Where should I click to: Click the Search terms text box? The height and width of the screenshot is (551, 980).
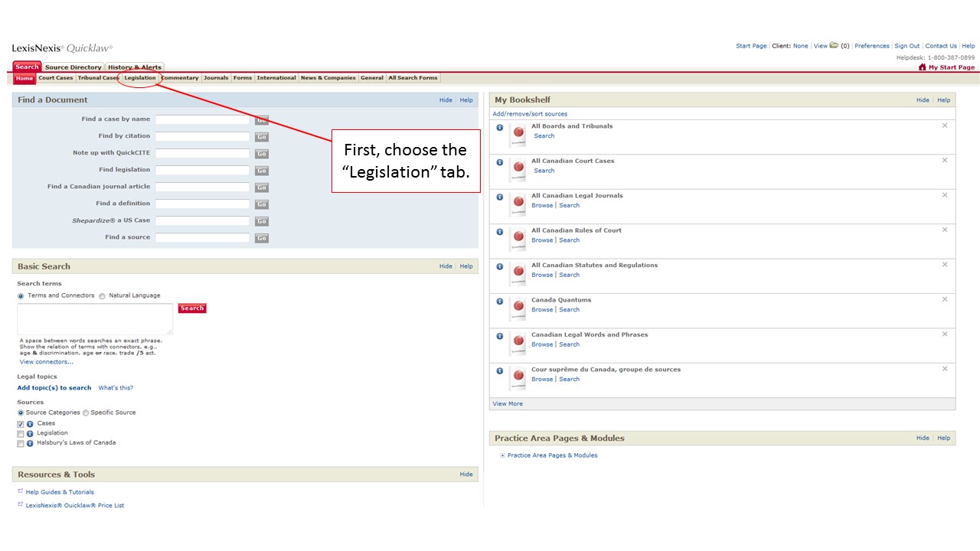pos(95,319)
